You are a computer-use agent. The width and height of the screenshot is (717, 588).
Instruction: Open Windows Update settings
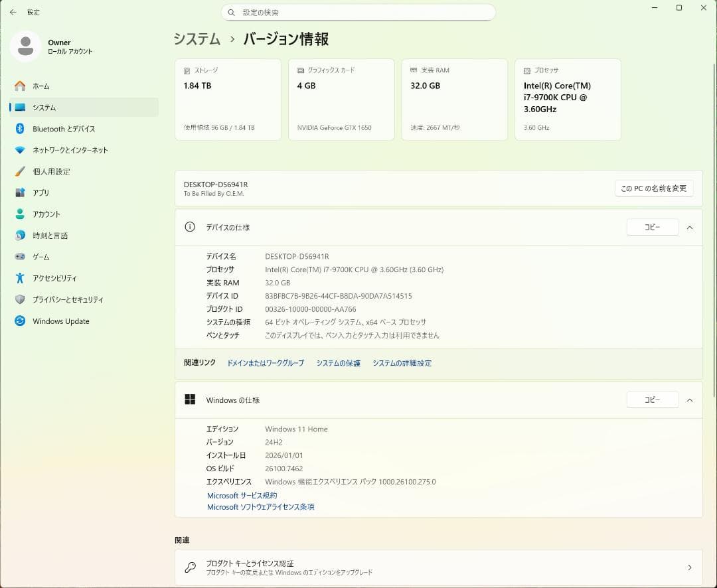click(x=60, y=321)
